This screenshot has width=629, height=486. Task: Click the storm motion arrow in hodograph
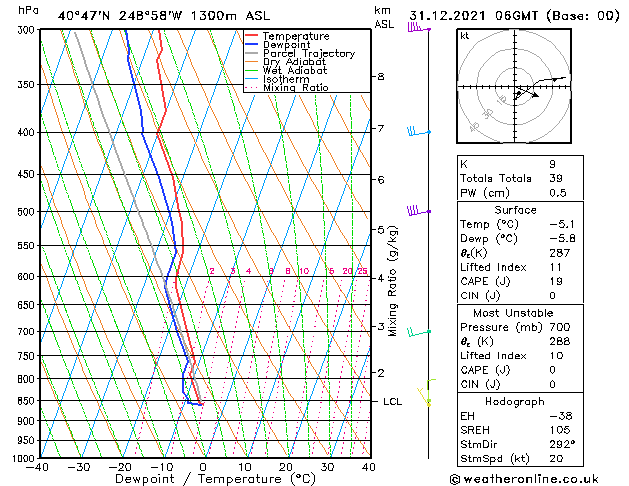coord(527,92)
